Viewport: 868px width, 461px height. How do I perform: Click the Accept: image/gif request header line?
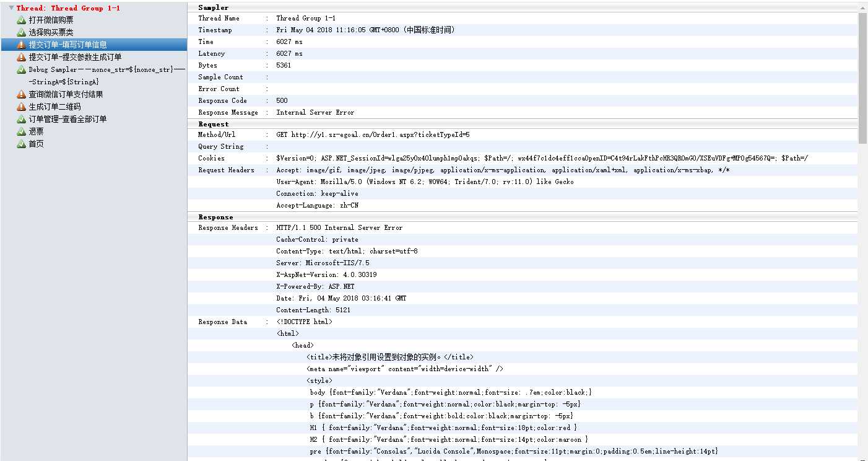503,170
